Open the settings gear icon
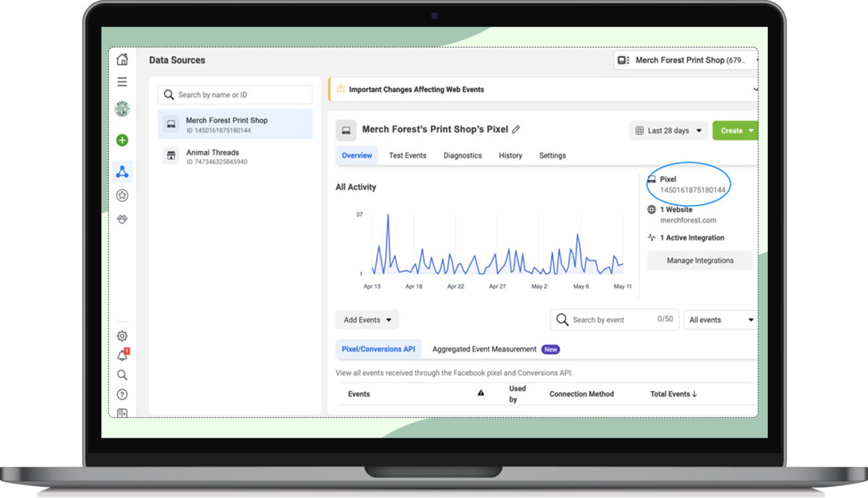The image size is (868, 498). coord(122,336)
